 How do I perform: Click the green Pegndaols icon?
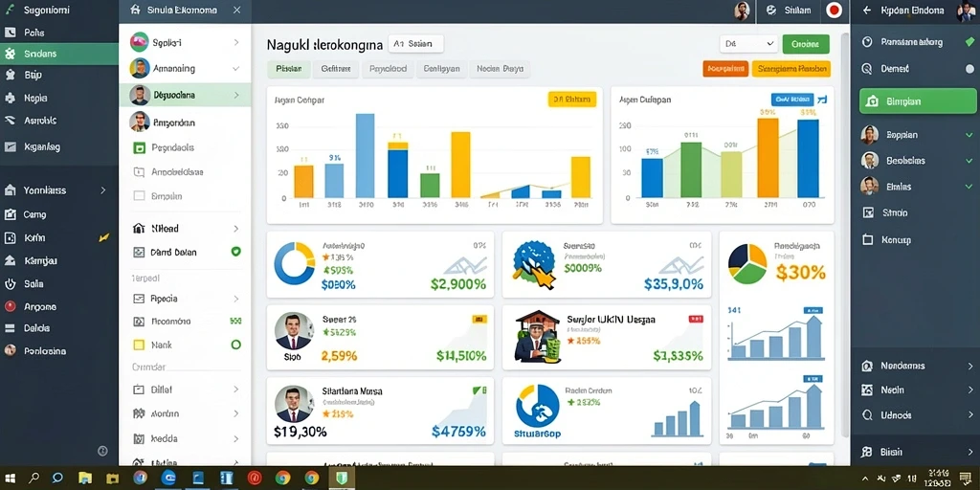[x=140, y=148]
